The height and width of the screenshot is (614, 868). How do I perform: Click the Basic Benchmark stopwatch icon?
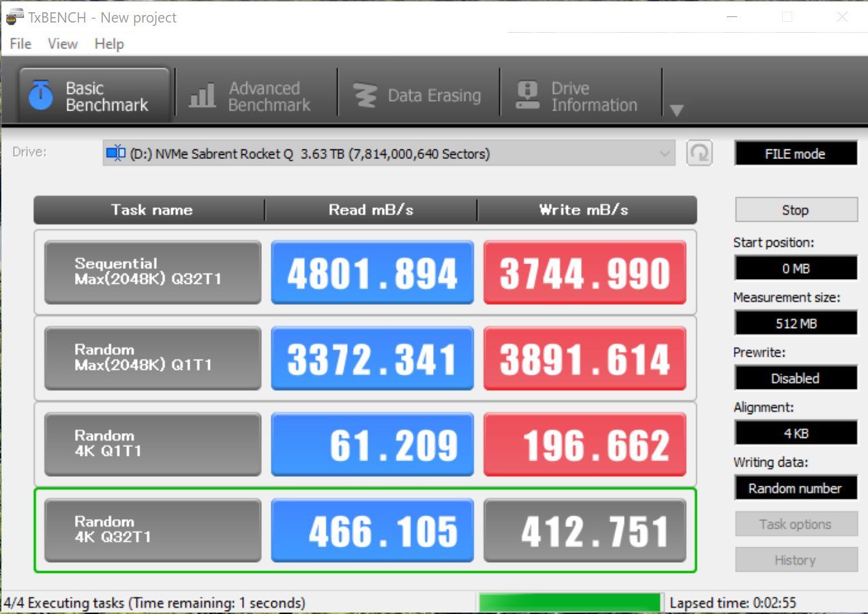[41, 96]
